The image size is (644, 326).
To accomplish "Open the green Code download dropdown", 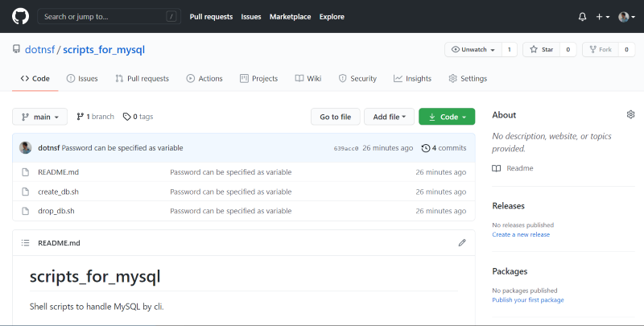I will pyautogui.click(x=447, y=117).
